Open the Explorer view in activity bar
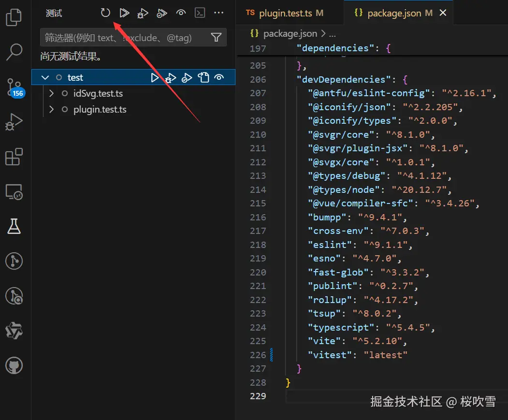The width and height of the screenshot is (508, 420). (x=14, y=17)
